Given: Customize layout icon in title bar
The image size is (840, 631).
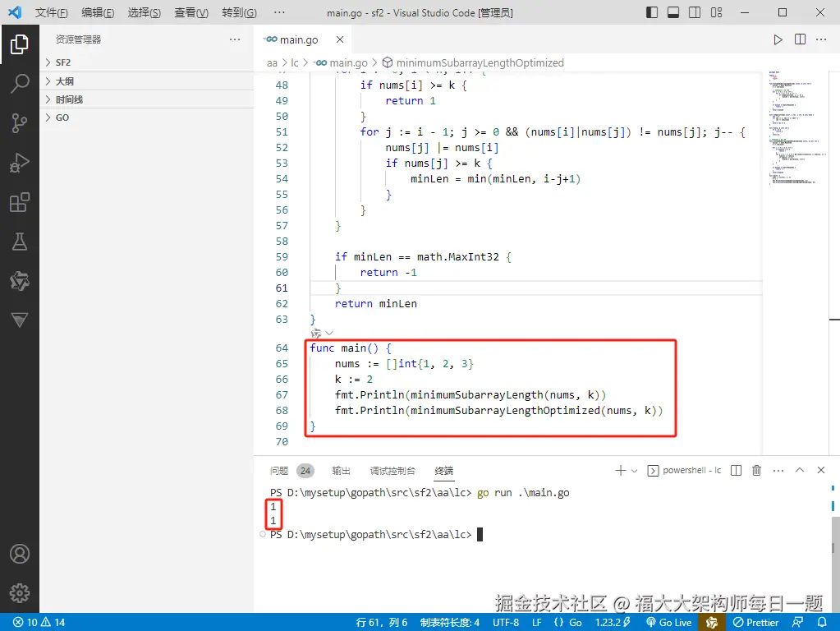Looking at the screenshot, I should click(x=716, y=12).
